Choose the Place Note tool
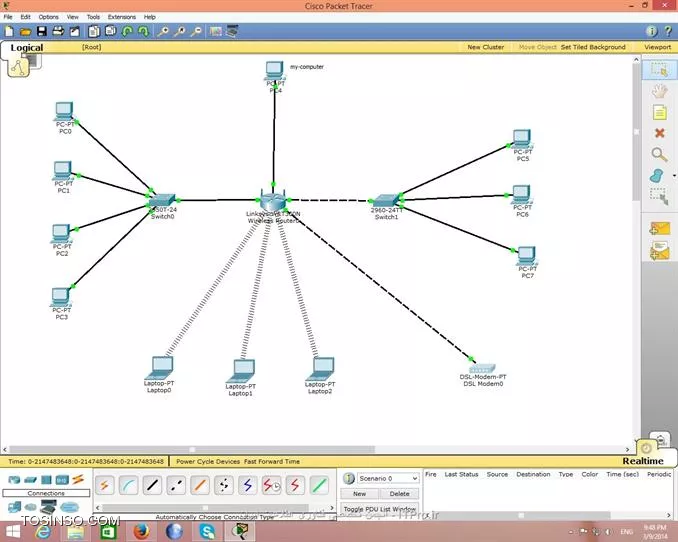Image resolution: width=678 pixels, height=542 pixels. 659,113
